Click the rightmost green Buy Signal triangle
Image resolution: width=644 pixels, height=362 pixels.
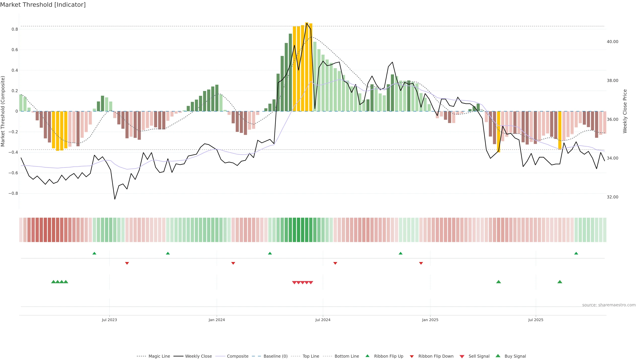(x=560, y=282)
